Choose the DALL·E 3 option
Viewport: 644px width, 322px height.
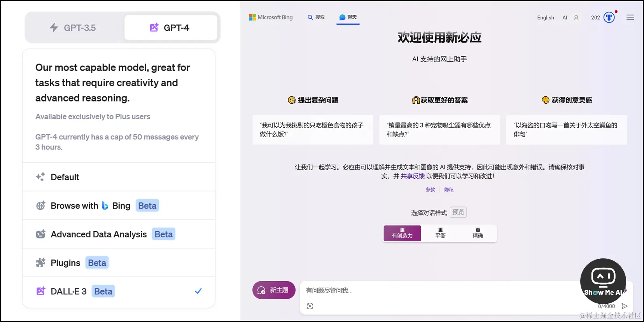click(119, 291)
